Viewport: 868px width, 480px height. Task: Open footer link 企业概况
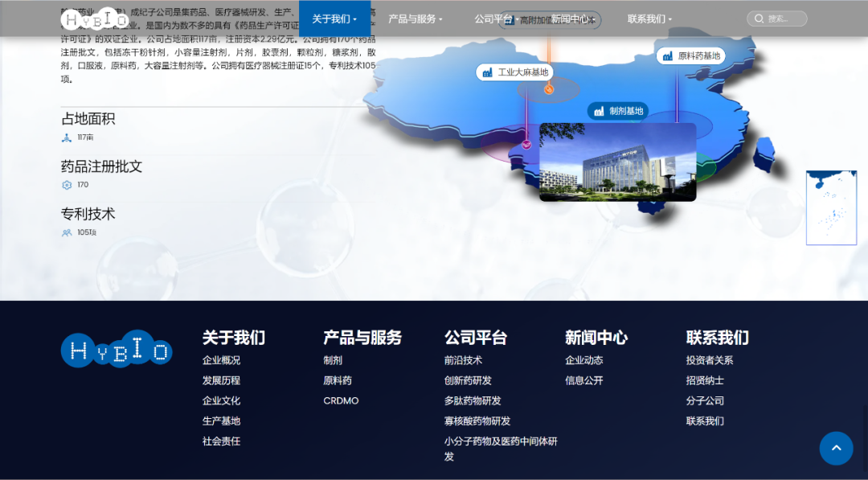(x=222, y=360)
